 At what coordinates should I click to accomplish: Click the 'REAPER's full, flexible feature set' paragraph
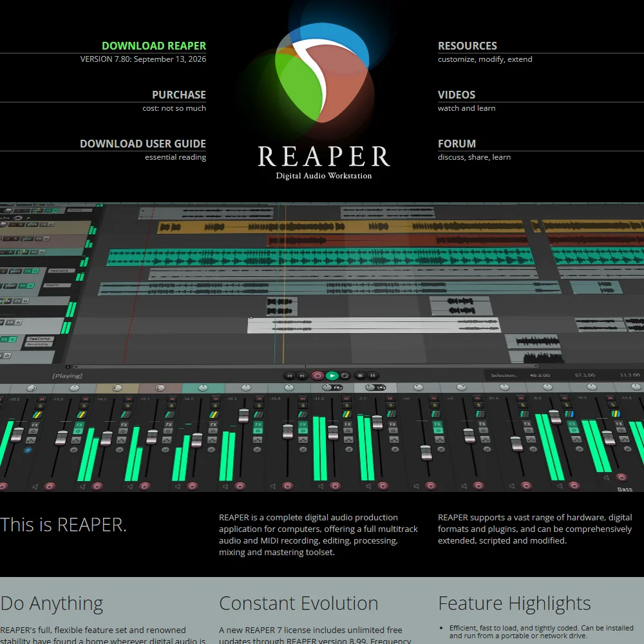(x=102, y=635)
